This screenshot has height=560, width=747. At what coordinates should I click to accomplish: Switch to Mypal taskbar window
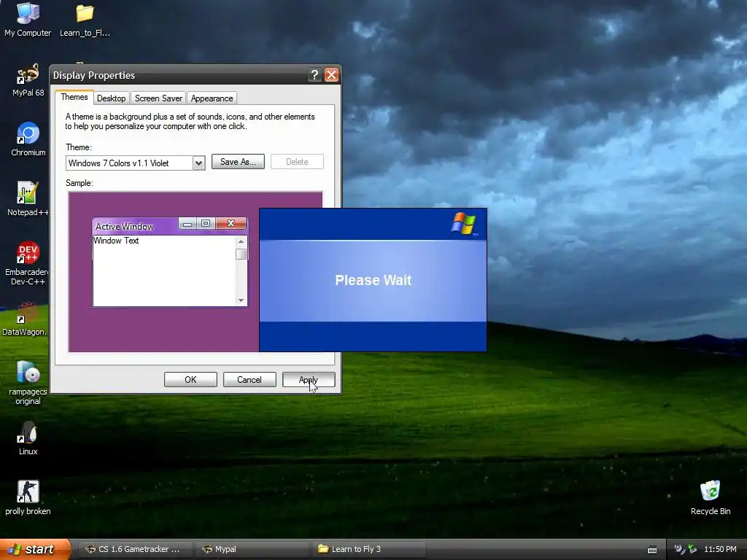point(252,549)
